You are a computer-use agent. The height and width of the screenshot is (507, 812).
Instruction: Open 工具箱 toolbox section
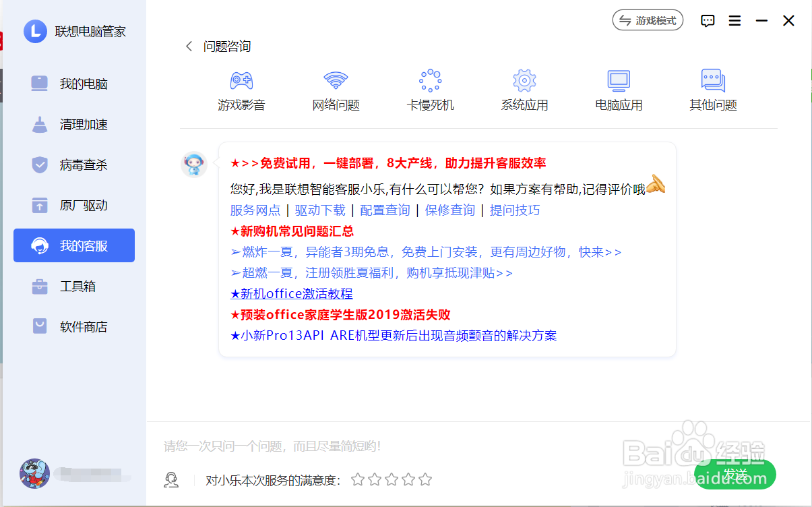click(74, 286)
